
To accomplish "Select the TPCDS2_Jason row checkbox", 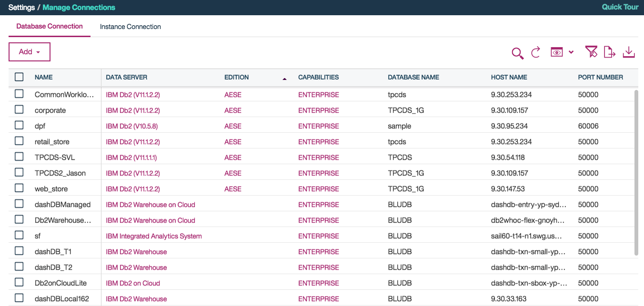I will point(19,172).
